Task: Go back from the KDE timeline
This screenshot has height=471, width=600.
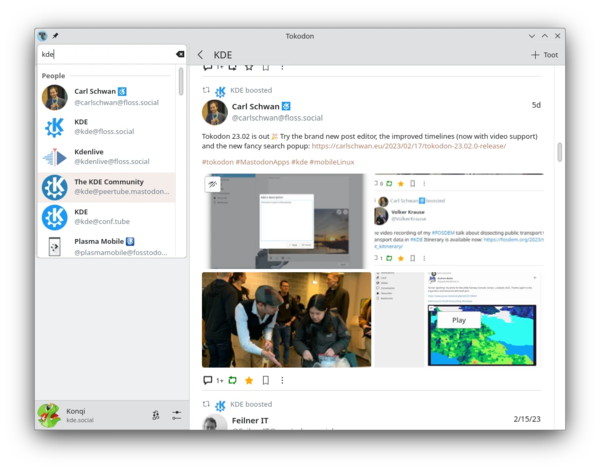Action: point(200,55)
